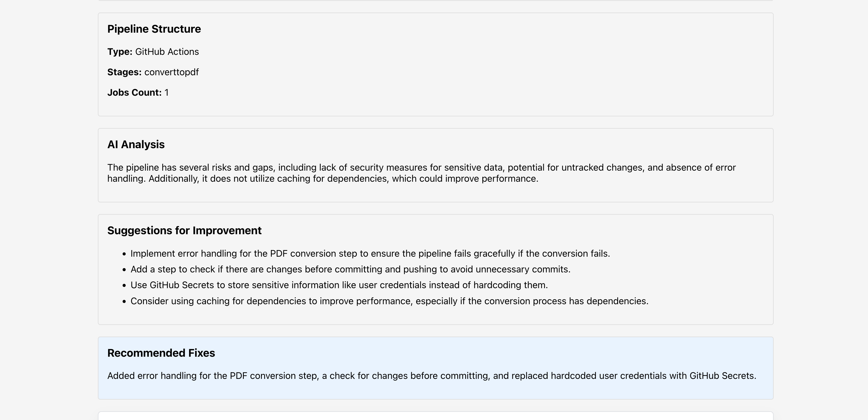Click the bullet point before the GitHub Secrets suggestion

point(124,286)
